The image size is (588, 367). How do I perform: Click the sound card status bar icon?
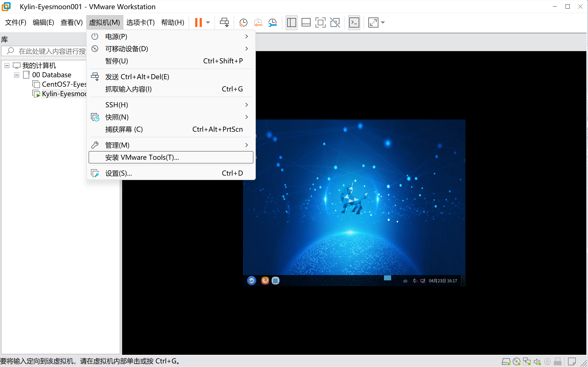[x=537, y=361]
